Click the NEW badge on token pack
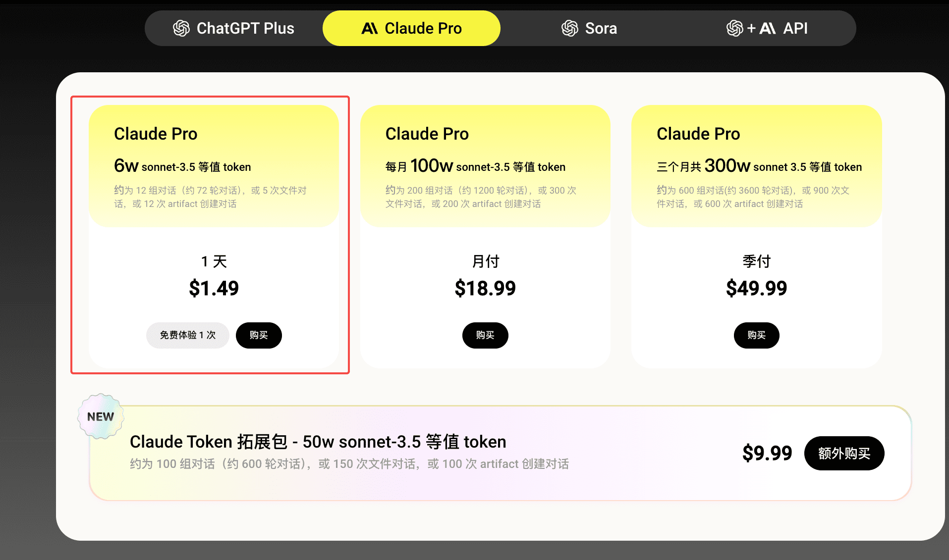 [101, 416]
